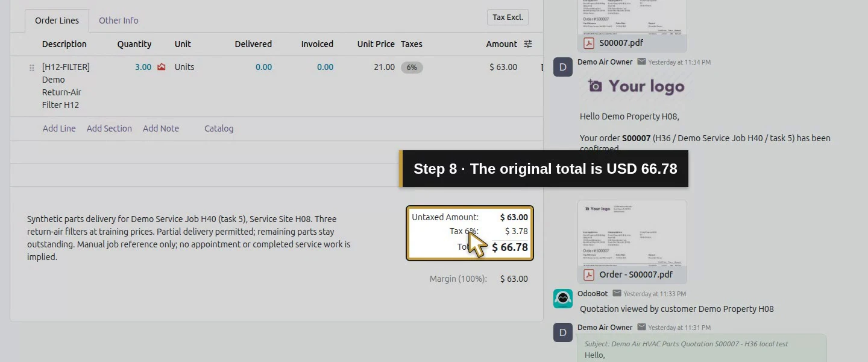Click envelope icon beside 11:34 PM message
The width and height of the screenshot is (868, 362).
(x=641, y=62)
